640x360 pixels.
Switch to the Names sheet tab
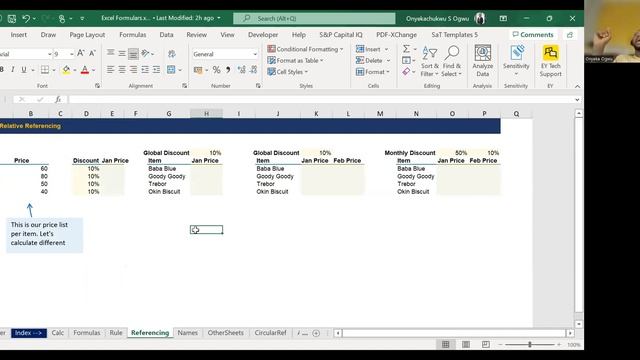tap(187, 333)
